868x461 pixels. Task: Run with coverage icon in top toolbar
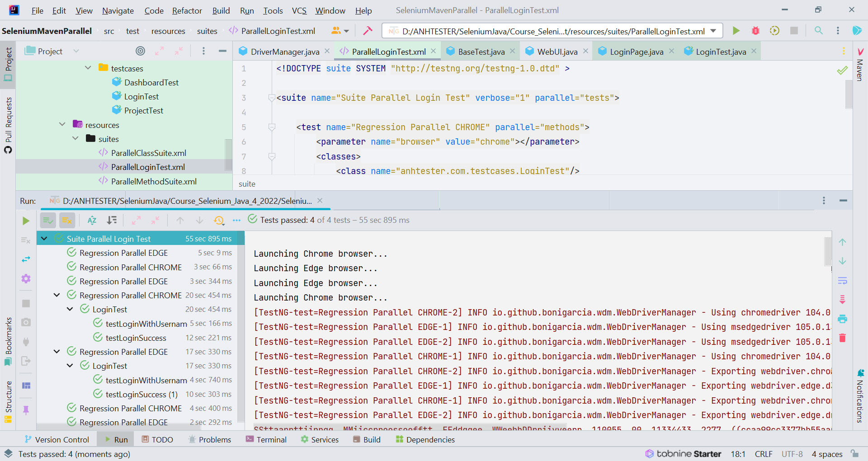tap(774, 31)
